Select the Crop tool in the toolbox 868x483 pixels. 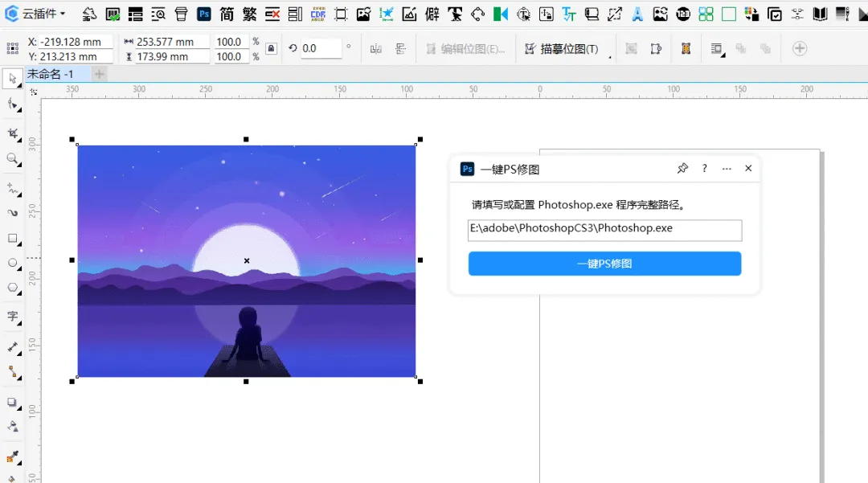coord(13,133)
